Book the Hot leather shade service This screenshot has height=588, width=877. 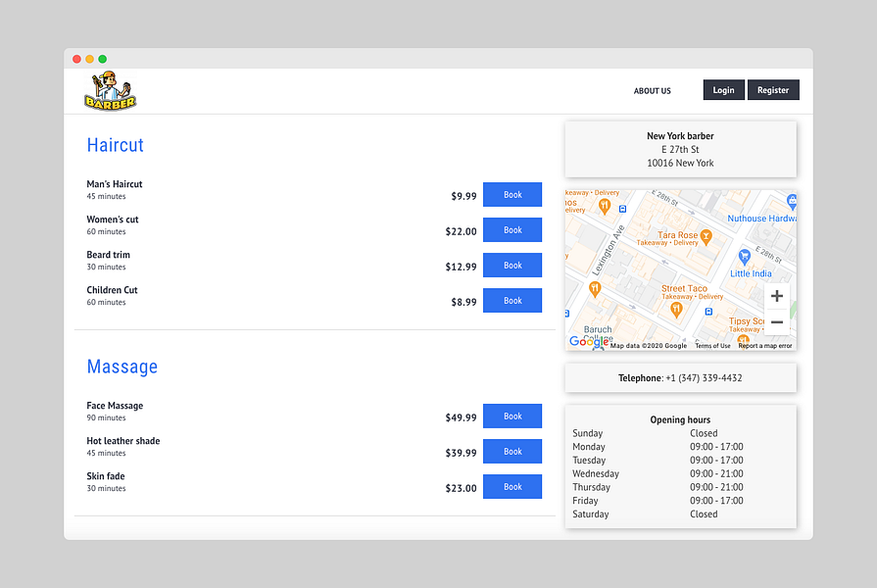[x=512, y=452]
